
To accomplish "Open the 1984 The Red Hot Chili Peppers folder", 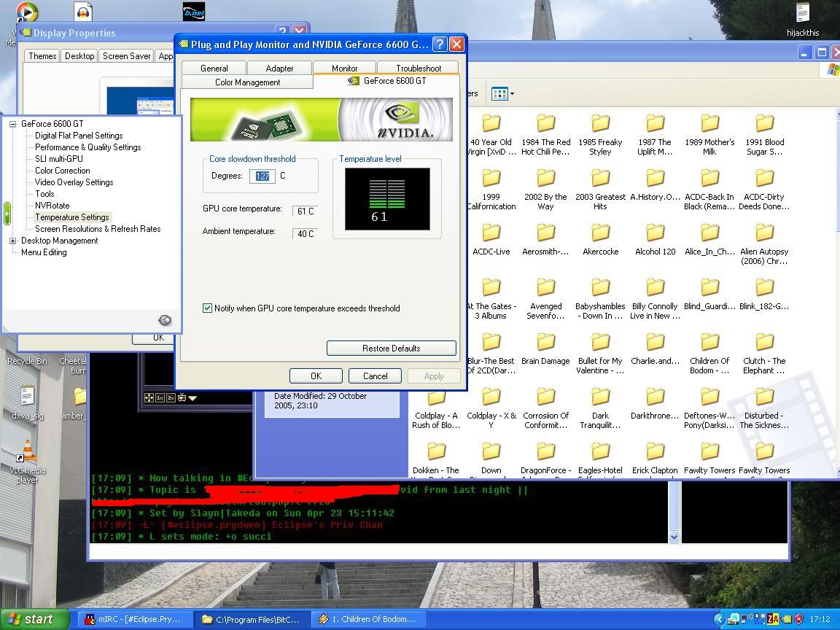I will click(546, 134).
